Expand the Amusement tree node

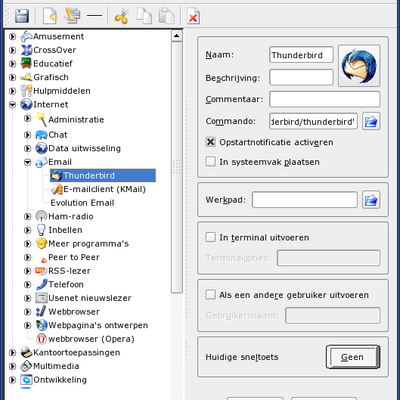coord(12,36)
